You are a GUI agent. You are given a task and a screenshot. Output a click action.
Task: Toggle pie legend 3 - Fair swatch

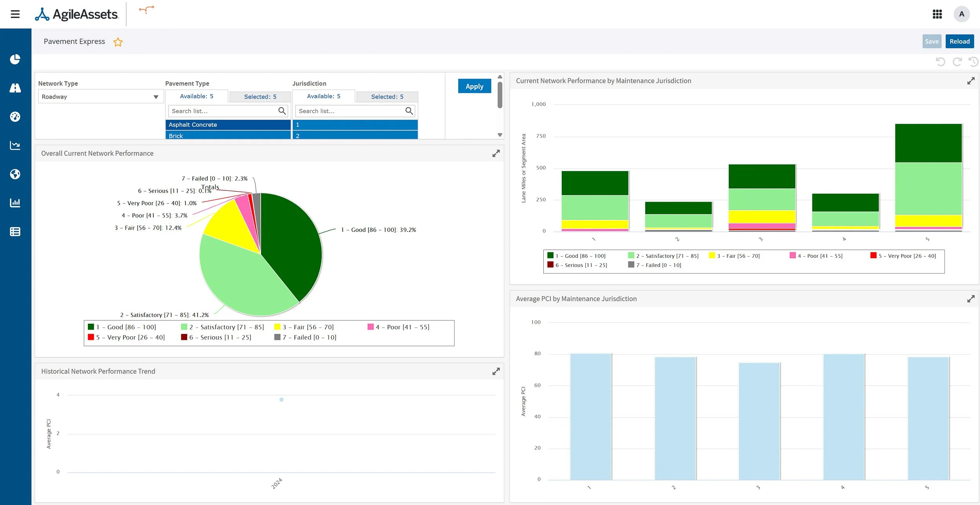[277, 327]
